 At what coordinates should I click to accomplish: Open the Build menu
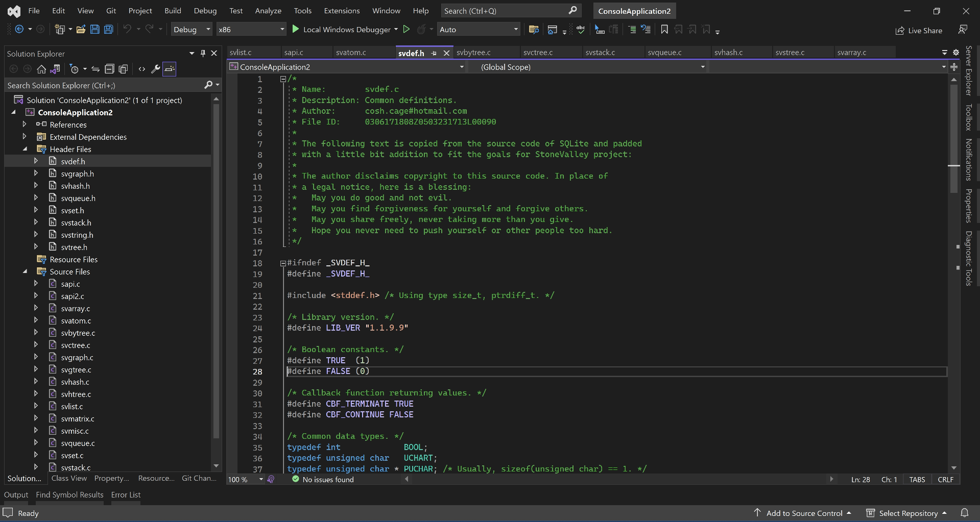tap(173, 11)
